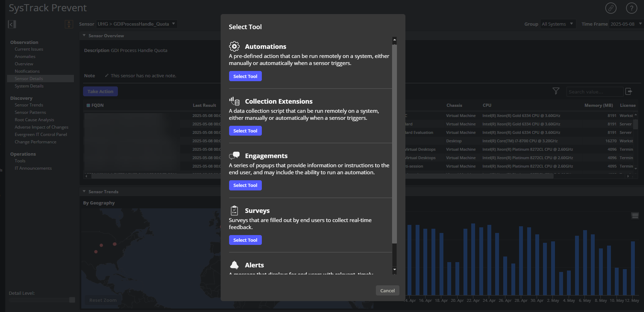Collapse the Sensor Overview section

pyautogui.click(x=84, y=35)
